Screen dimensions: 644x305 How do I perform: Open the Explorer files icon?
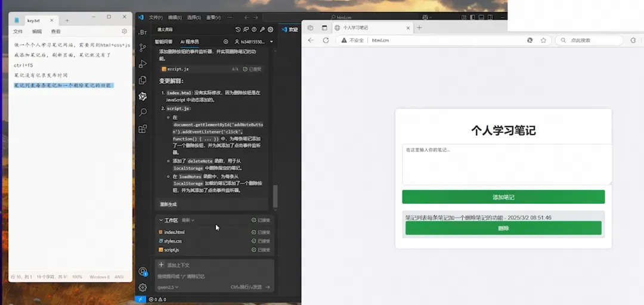coord(143,80)
